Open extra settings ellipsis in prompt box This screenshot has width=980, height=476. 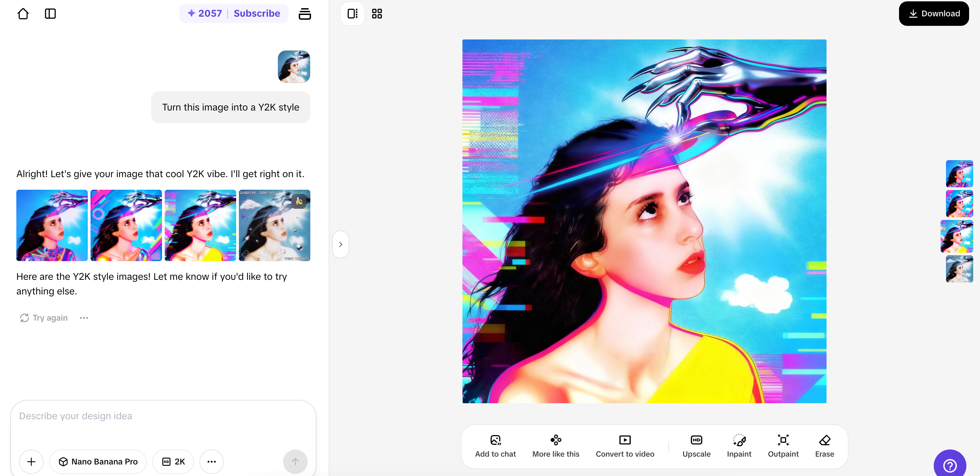[x=212, y=461]
